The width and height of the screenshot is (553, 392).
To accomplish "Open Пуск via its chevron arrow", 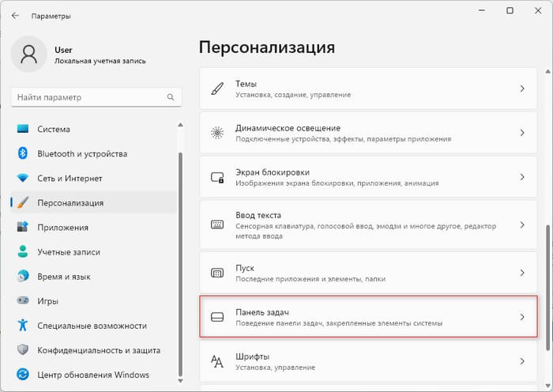I will (x=522, y=273).
